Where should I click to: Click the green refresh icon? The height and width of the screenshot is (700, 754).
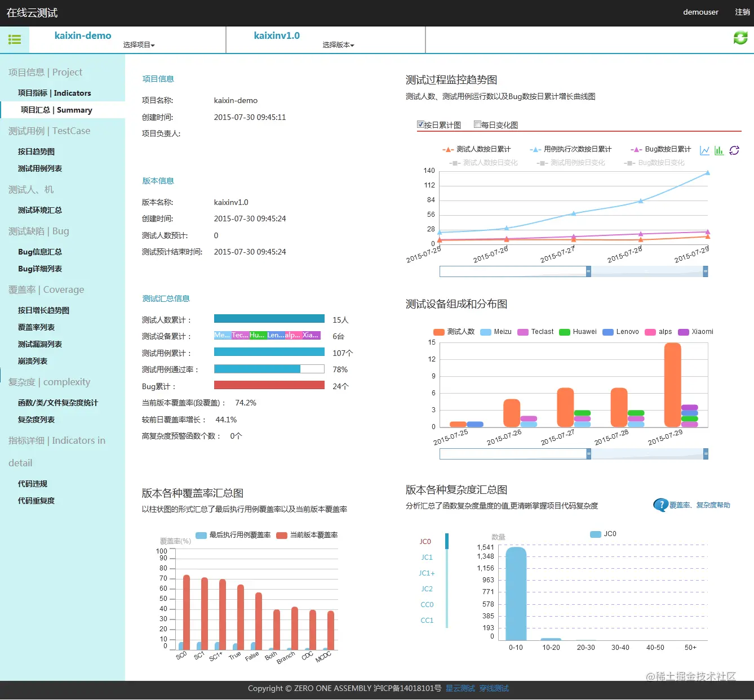[x=740, y=38]
